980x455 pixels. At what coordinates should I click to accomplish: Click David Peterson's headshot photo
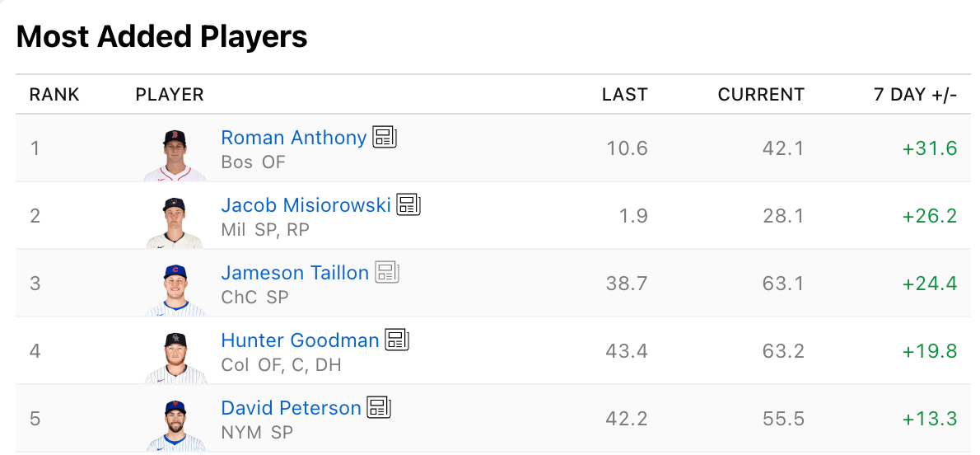(x=175, y=425)
